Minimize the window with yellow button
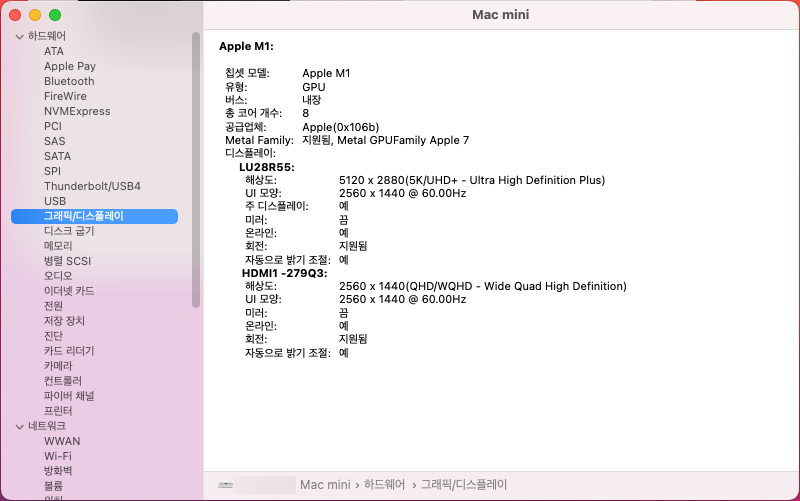Viewport: 800px width, 501px height. coord(35,15)
